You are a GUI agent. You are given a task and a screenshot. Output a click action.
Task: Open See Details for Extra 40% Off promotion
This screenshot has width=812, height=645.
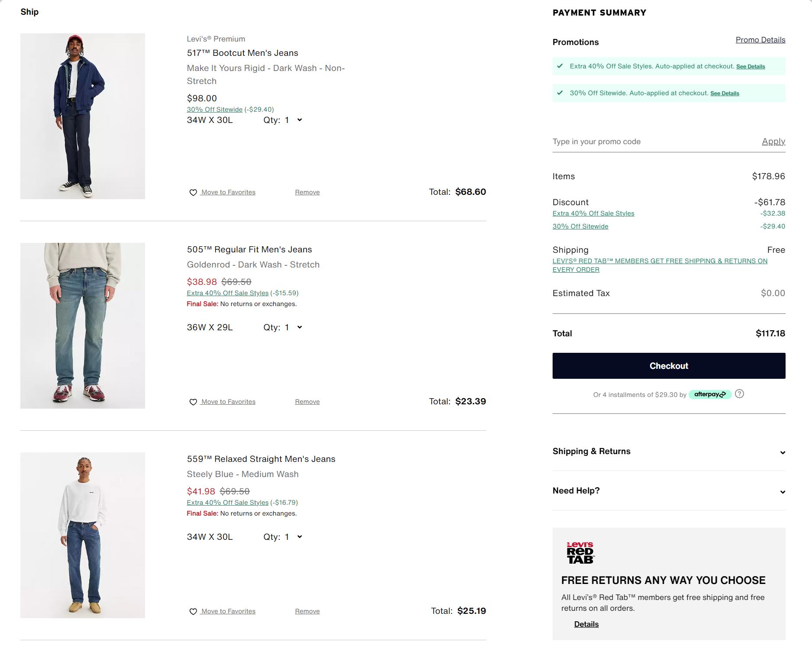click(751, 67)
